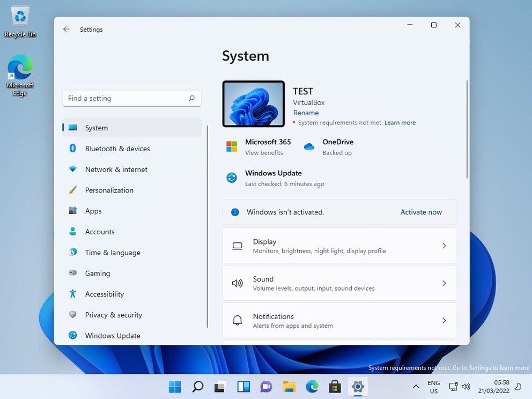532x399 pixels.
Task: Go back with the Settings back arrow
Action: coord(66,29)
